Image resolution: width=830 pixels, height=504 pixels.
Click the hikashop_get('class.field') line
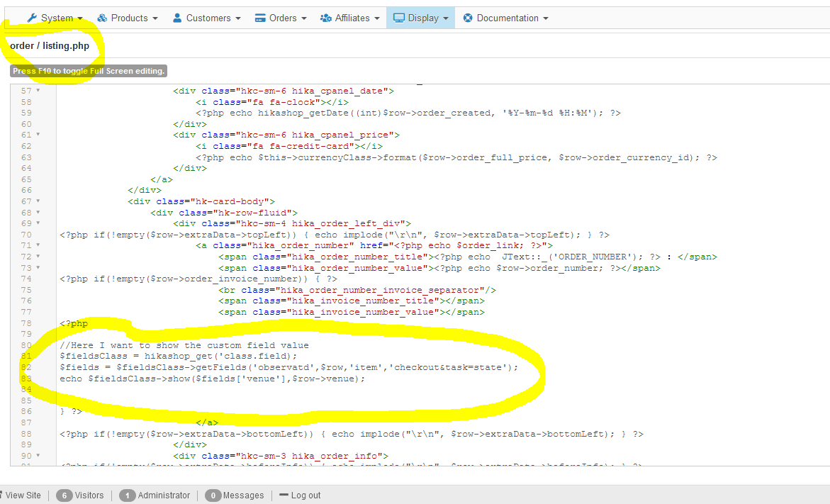coord(179,357)
